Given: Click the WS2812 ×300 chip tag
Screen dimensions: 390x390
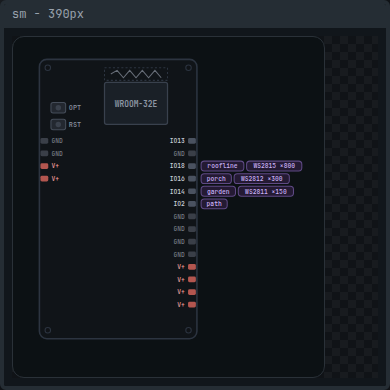Looking at the screenshot, I should 262,179.
